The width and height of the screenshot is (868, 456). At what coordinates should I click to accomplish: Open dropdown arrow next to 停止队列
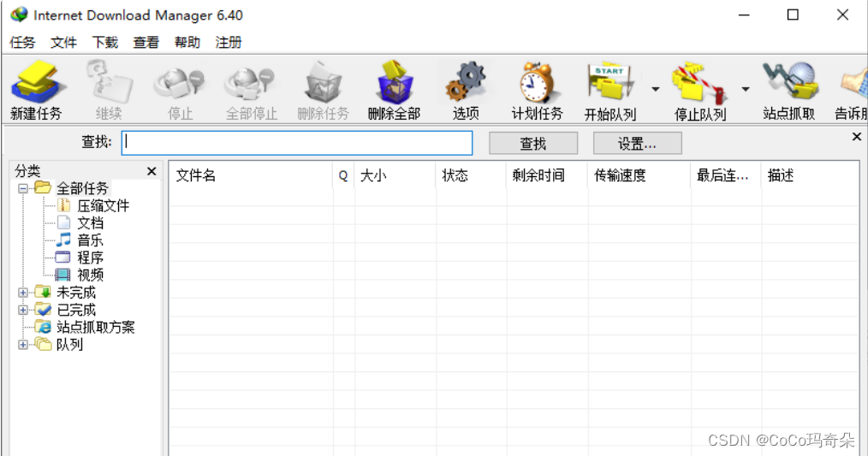[x=745, y=89]
